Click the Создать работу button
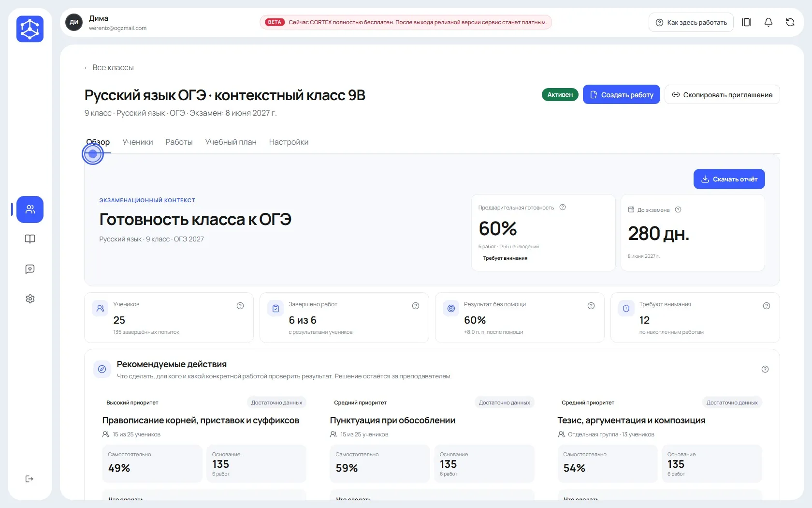The image size is (812, 508). [622, 95]
